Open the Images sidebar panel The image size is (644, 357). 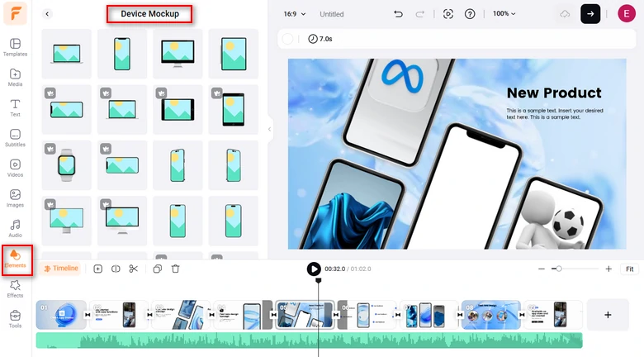15,198
